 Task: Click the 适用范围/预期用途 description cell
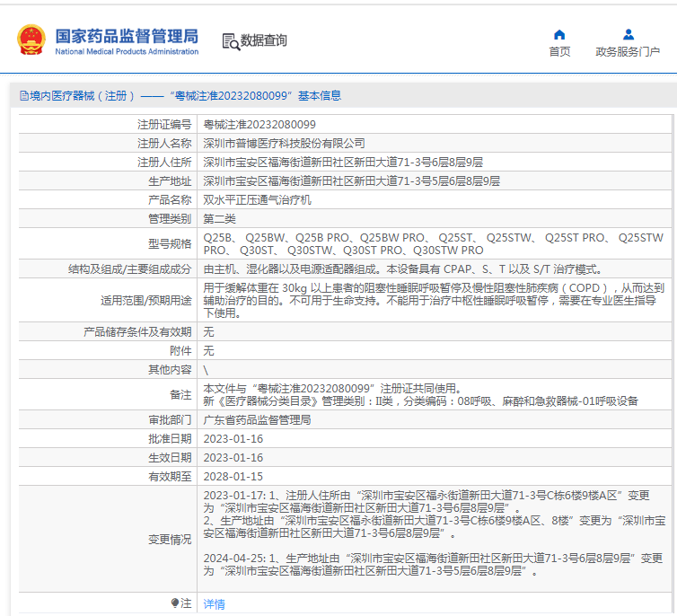[x=434, y=301]
